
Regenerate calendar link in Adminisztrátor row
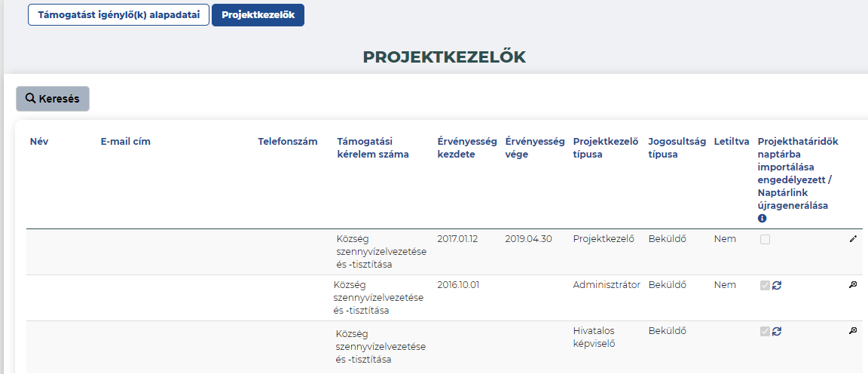777,285
